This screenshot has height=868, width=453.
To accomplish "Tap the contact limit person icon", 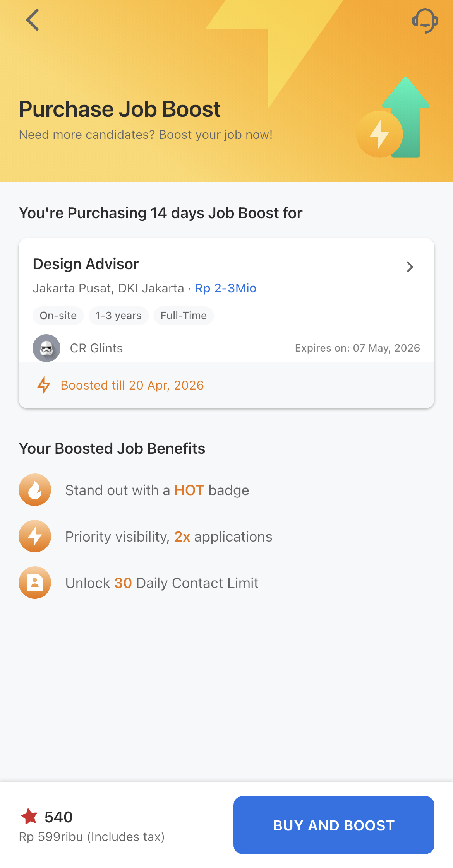I will click(x=35, y=583).
